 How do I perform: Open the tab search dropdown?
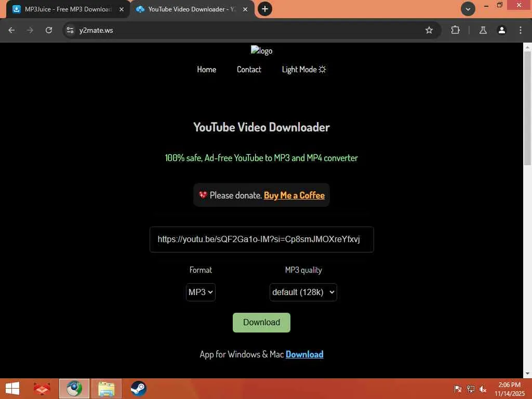pos(468,9)
